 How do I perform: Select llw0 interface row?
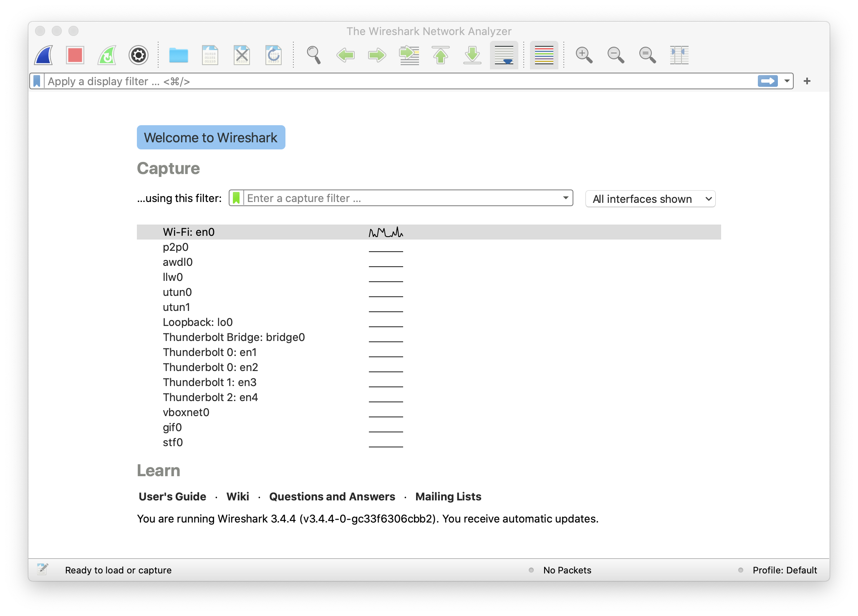[x=429, y=277]
